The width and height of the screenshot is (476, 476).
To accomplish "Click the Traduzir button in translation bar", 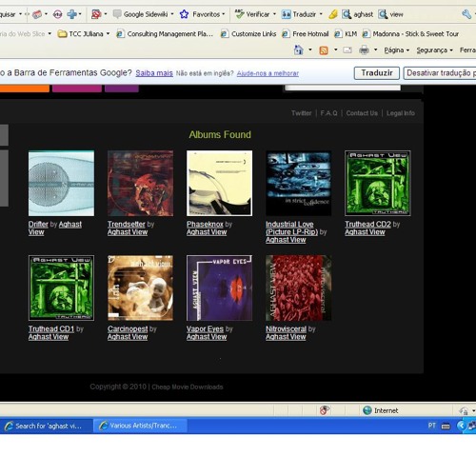I will pyautogui.click(x=377, y=73).
